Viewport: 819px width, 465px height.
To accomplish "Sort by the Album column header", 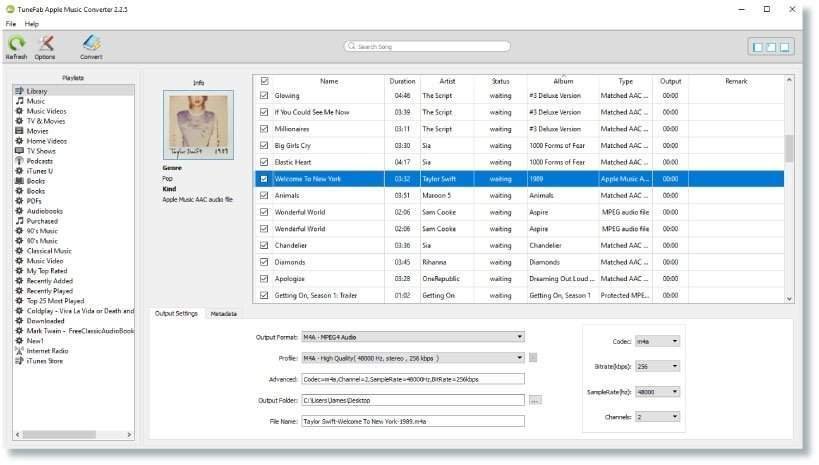I will [563, 81].
